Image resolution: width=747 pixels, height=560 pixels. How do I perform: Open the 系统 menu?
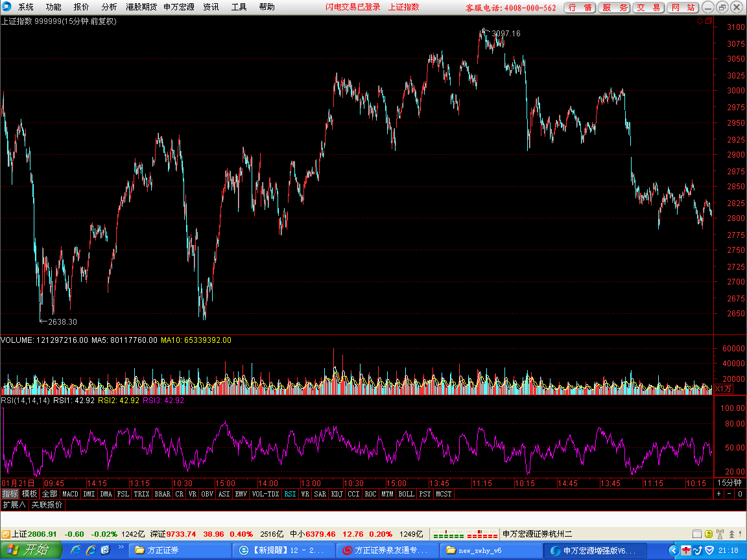click(x=26, y=7)
